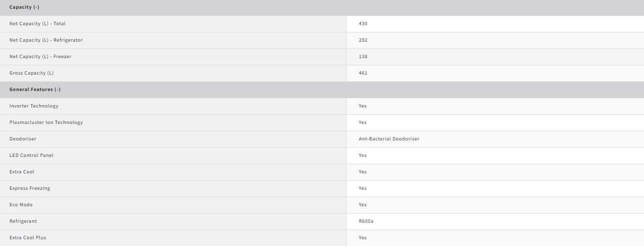The image size is (644, 246).
Task: Click the R600a refrigerant value
Action: [x=366, y=221]
